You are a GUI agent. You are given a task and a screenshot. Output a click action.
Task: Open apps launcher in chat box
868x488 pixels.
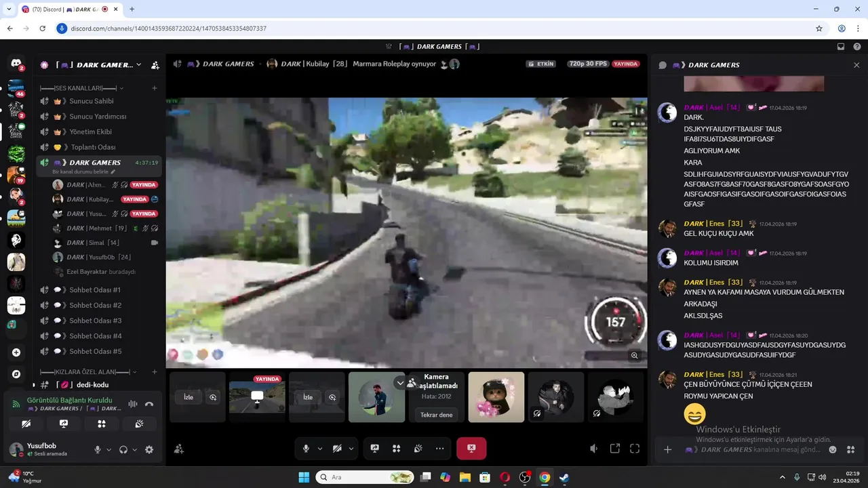pos(851,449)
